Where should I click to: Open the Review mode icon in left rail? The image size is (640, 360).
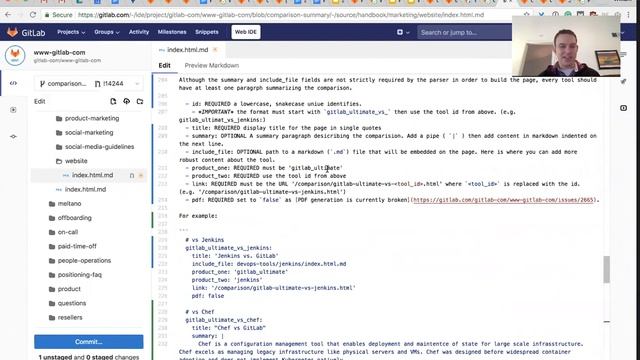(x=13, y=110)
